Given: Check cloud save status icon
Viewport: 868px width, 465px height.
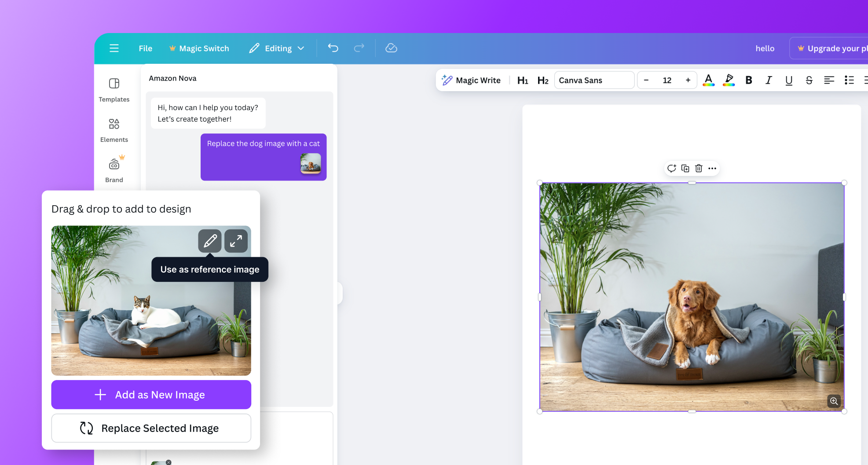Looking at the screenshot, I should pos(391,48).
